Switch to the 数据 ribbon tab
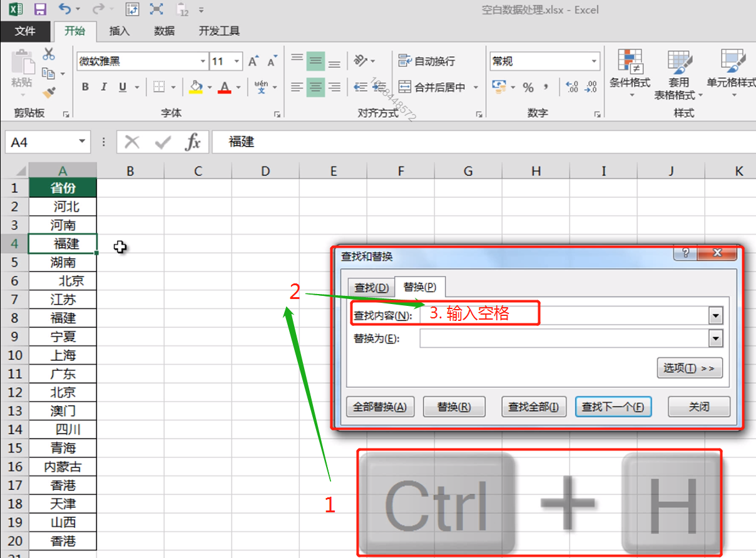 click(165, 31)
